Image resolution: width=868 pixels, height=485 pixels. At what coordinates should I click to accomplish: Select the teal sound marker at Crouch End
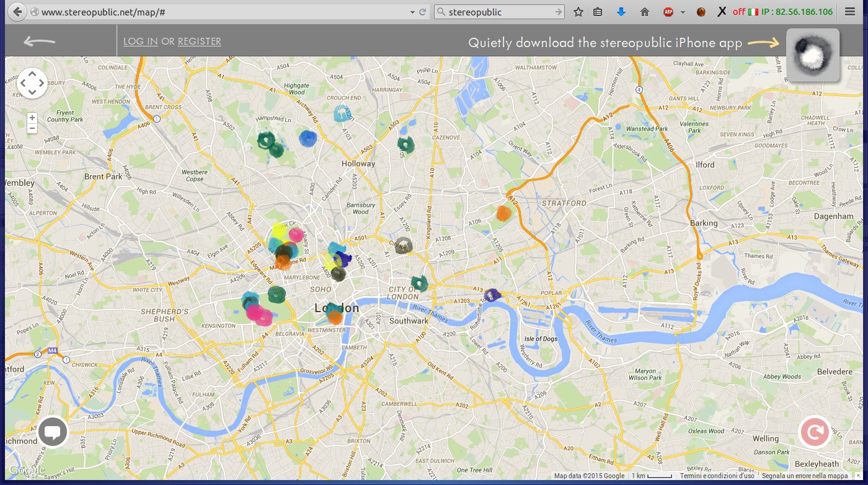342,113
